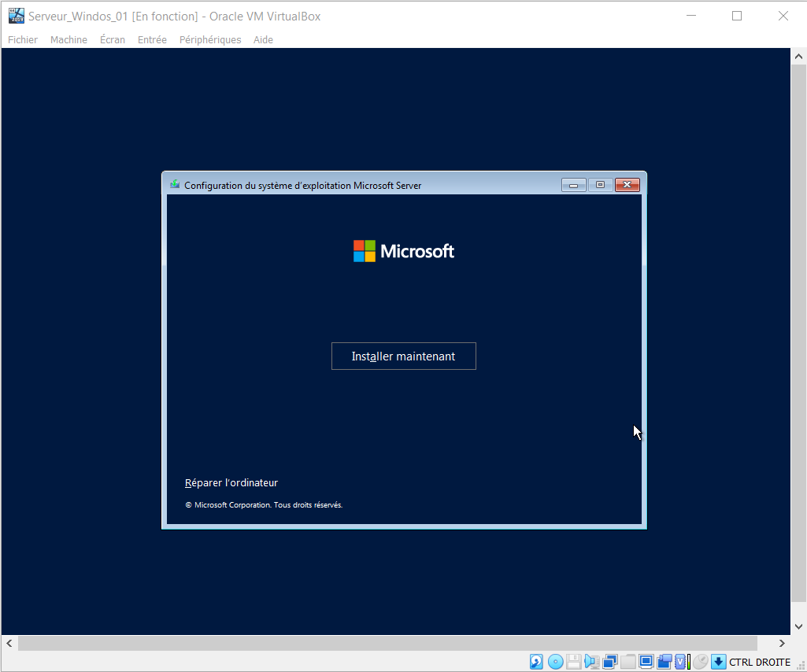
Task: Click the floppy disk status icon
Action: (x=574, y=662)
